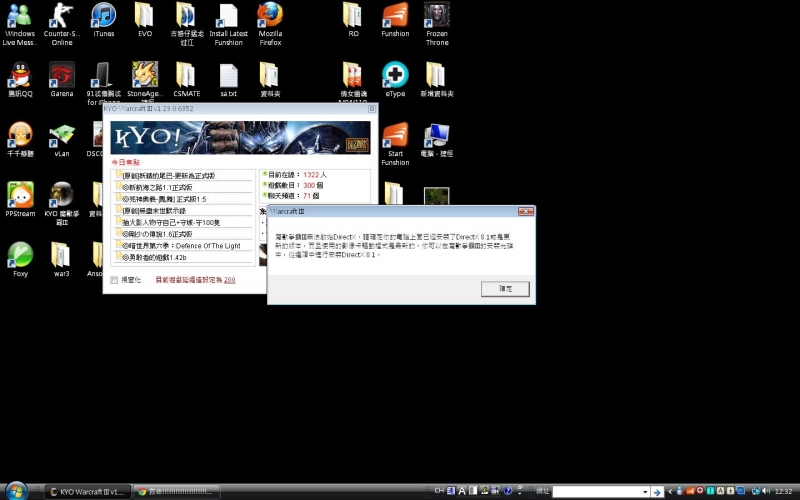The width and height of the screenshot is (800, 500).
Task: Open the EVO folder
Action: (145, 19)
